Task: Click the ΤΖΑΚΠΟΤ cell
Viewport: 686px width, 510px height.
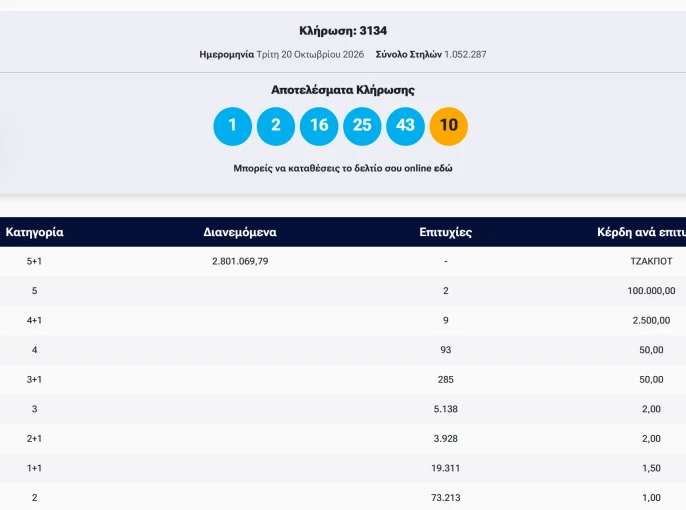Action: point(651,261)
